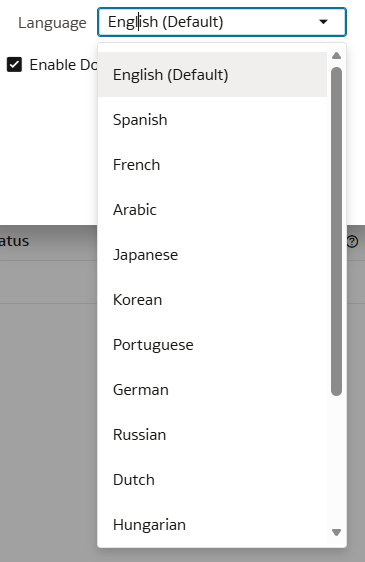Click the scrollbar up arrow
Viewport: 365px width, 562px height.
pyautogui.click(x=336, y=56)
